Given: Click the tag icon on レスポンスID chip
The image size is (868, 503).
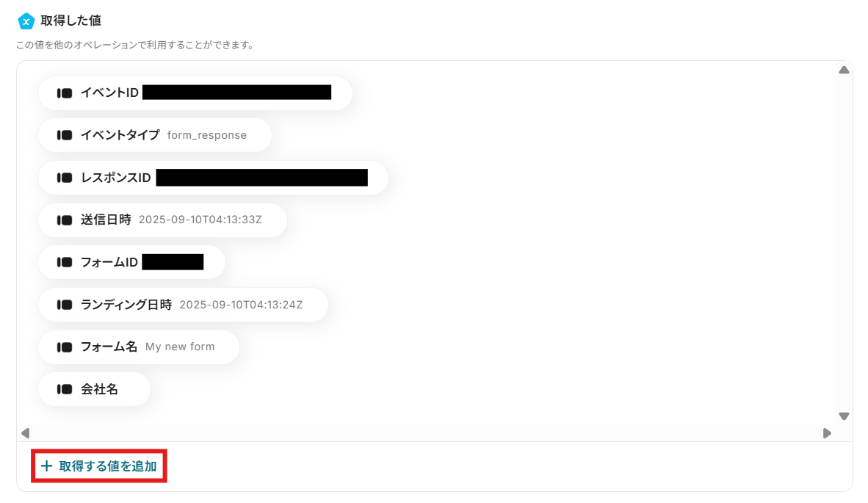Looking at the screenshot, I should coord(65,178).
